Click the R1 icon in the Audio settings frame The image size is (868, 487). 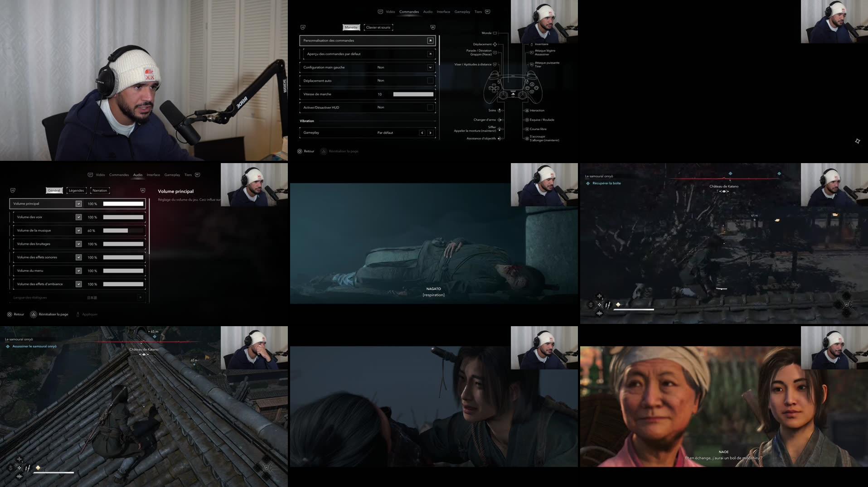pyautogui.click(x=198, y=175)
